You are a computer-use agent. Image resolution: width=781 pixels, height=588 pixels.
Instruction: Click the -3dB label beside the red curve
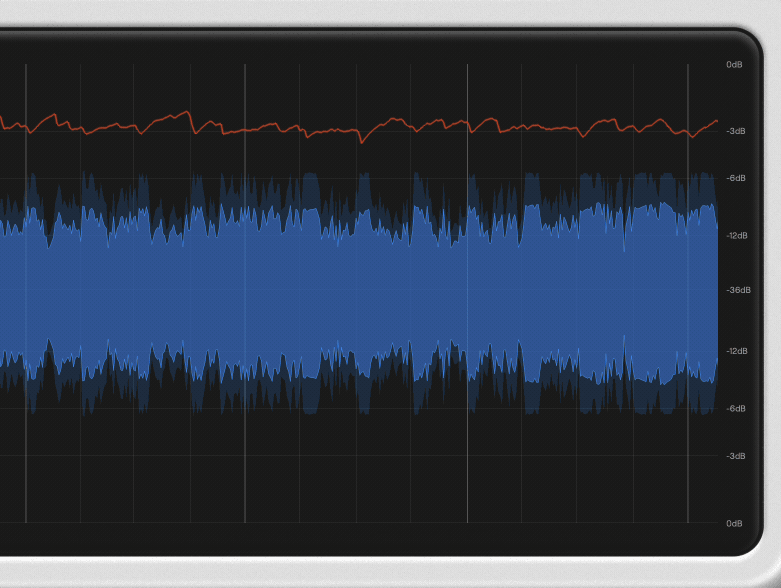736,131
